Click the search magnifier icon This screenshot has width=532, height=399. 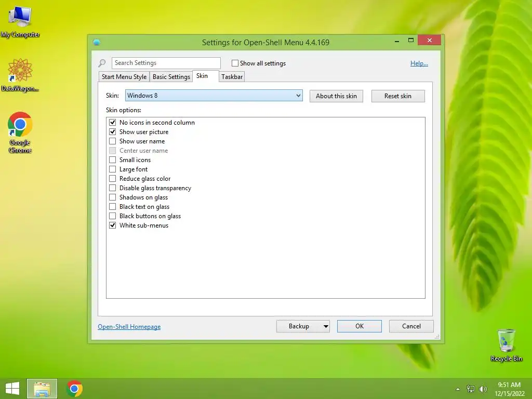tap(102, 63)
